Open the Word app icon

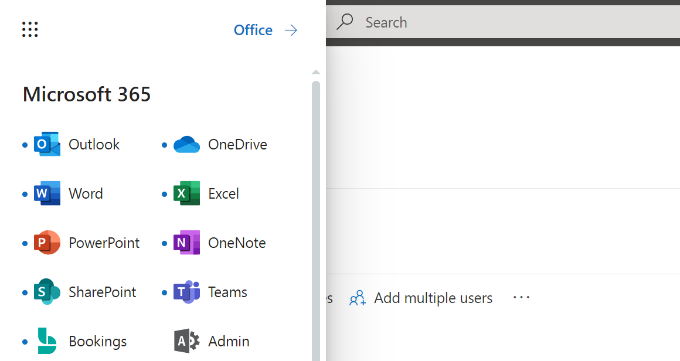(47, 194)
